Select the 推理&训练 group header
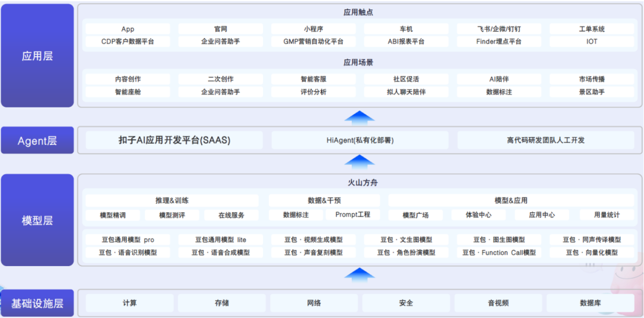 (x=172, y=200)
